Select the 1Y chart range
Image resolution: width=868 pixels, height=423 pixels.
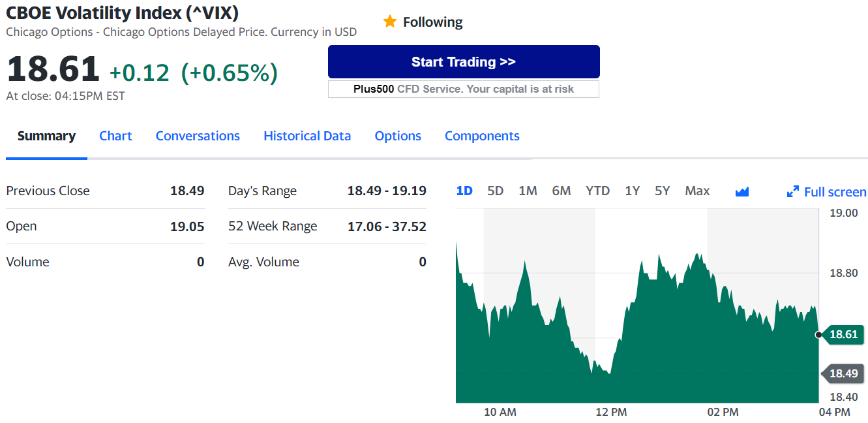pos(632,191)
